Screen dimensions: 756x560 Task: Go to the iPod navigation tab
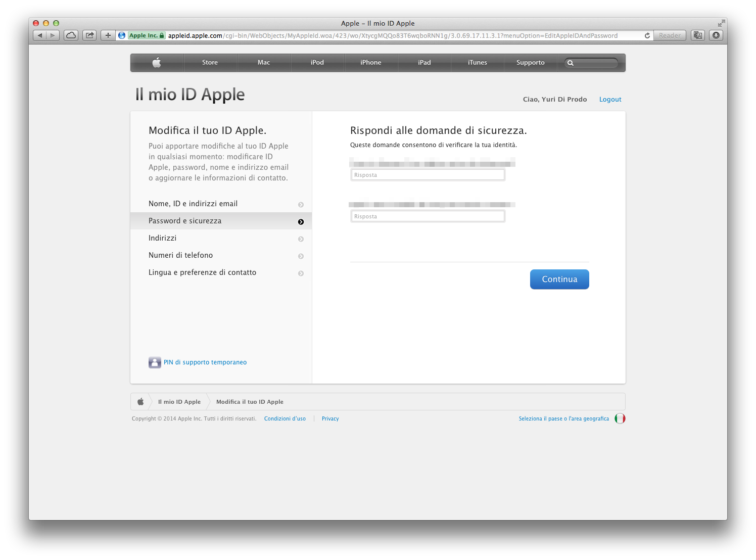(317, 63)
